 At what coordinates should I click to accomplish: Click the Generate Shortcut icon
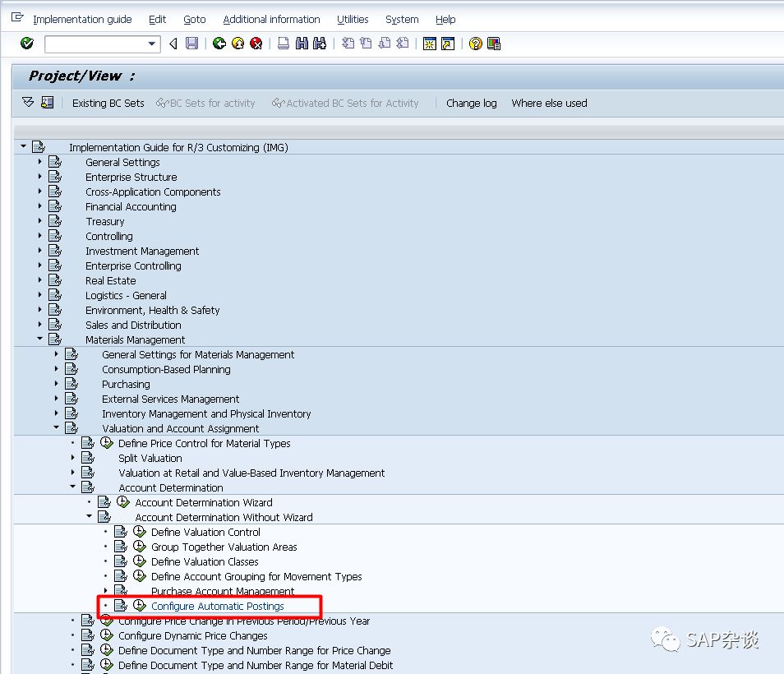(x=448, y=44)
